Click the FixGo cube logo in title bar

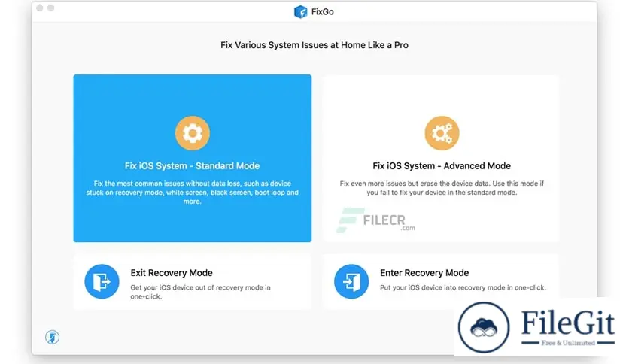[300, 12]
